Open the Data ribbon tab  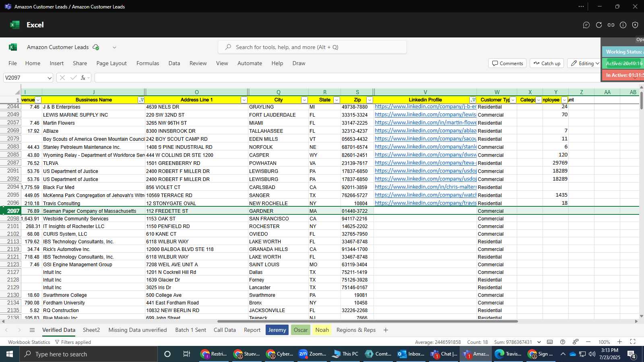[174, 63]
